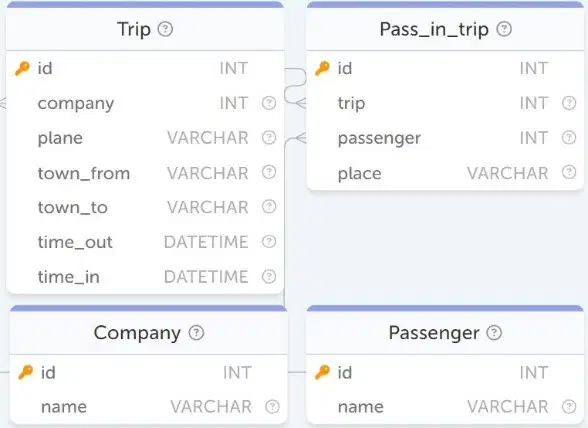The height and width of the screenshot is (428, 588).
Task: Open info icon for Pass_in_trip place column
Action: click(569, 172)
